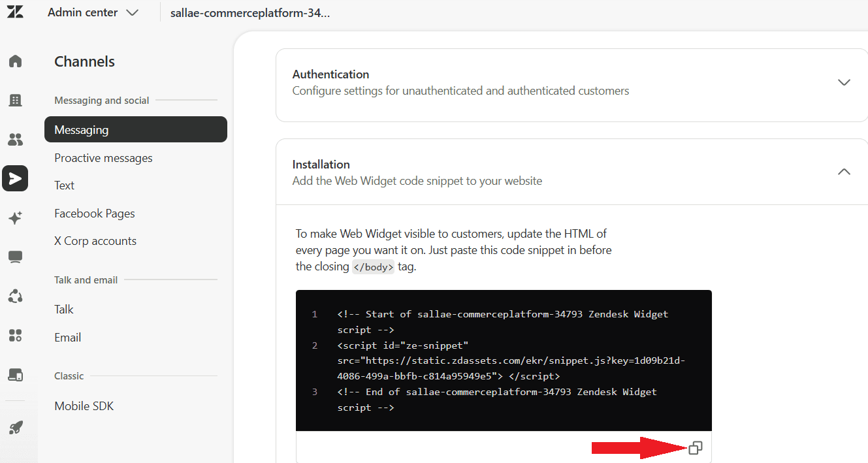868x463 pixels.
Task: Click the "<!-- End of" comment line in snippet
Action: coord(497,400)
